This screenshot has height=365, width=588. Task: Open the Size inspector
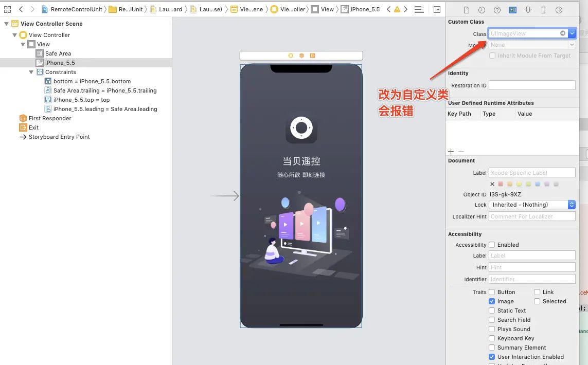(x=543, y=9)
